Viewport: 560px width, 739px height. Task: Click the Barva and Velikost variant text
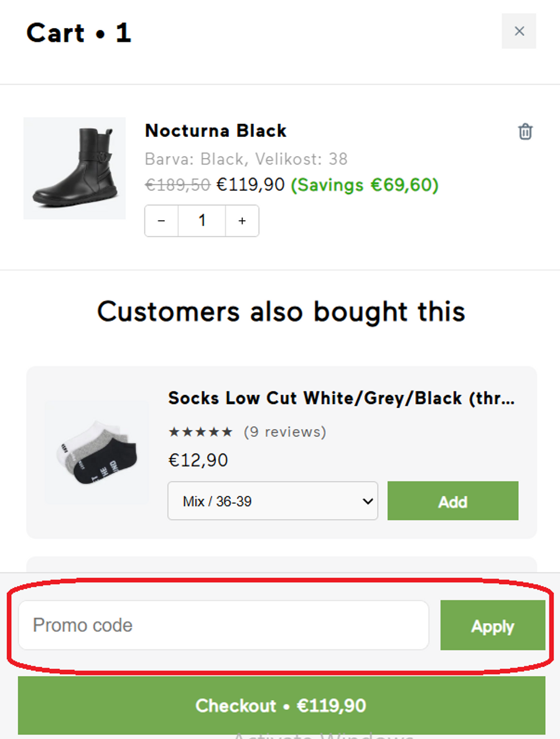246,159
